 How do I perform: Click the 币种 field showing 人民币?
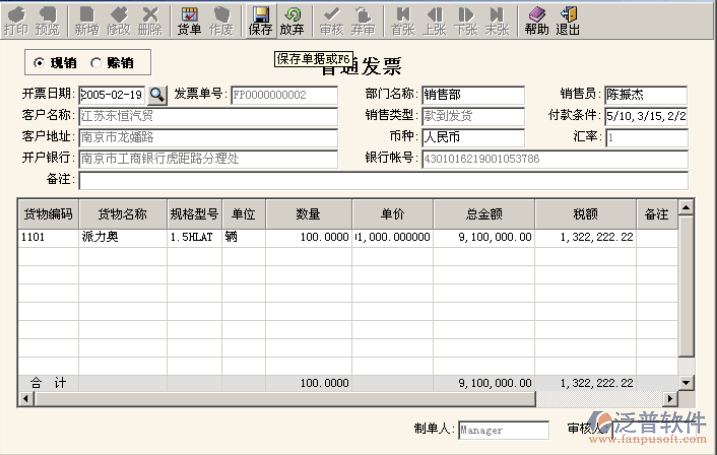pos(472,137)
